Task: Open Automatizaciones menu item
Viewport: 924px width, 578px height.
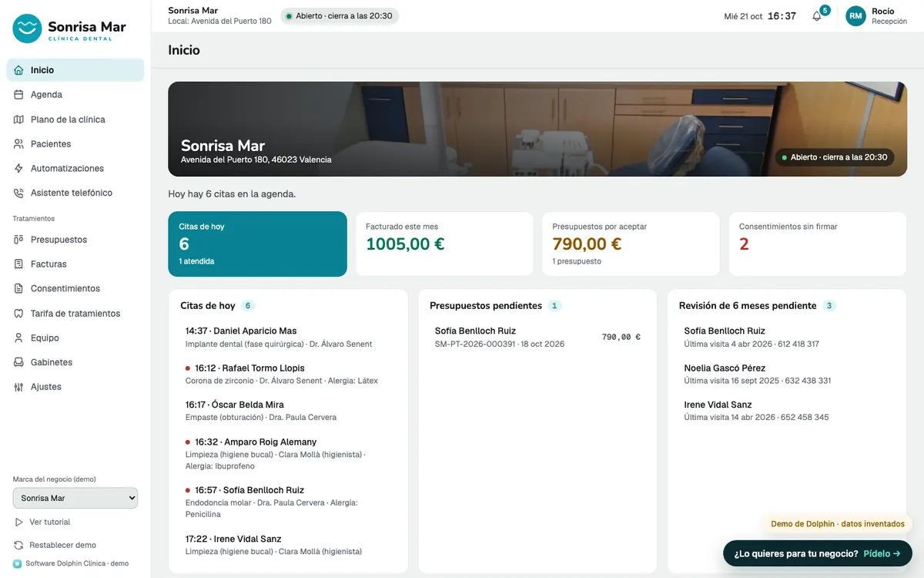Action: [x=75, y=168]
